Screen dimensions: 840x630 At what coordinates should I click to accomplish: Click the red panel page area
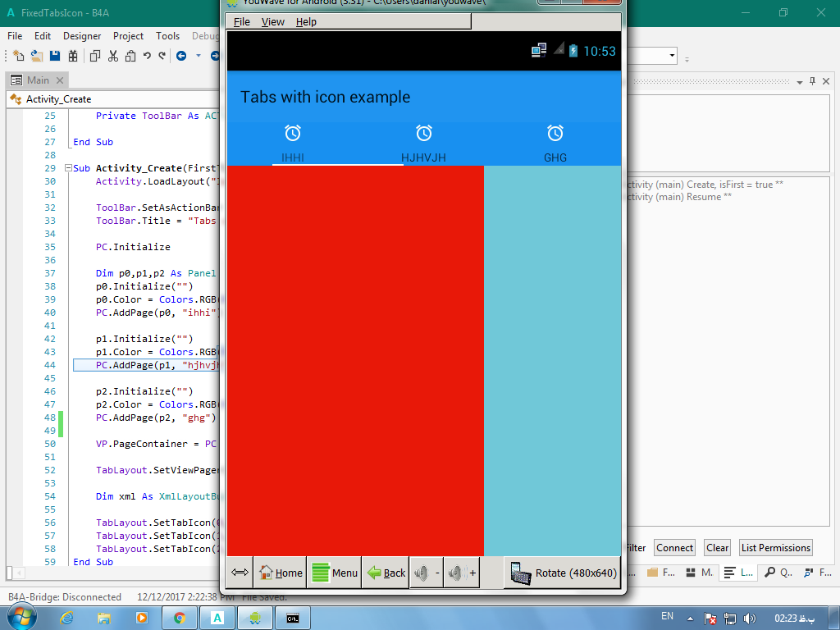point(355,361)
